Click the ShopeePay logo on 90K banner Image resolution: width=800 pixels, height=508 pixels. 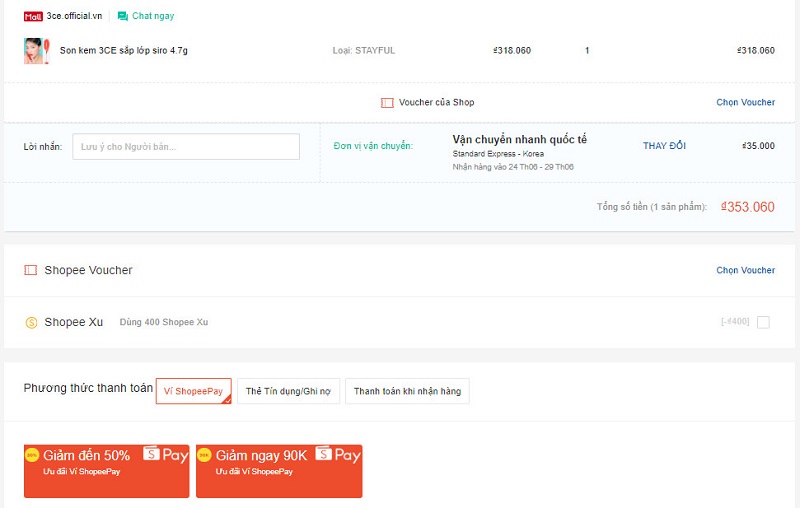coord(338,455)
